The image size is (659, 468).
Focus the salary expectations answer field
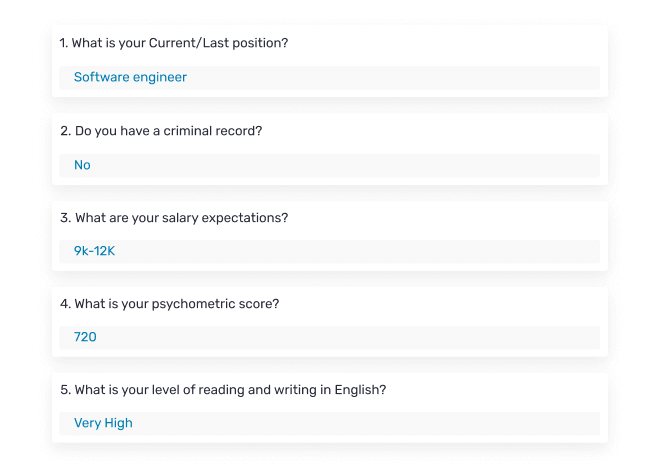click(x=330, y=251)
